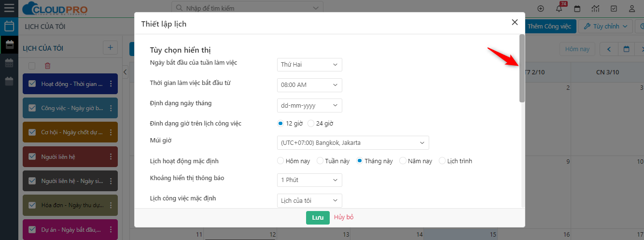Click the Hủy bỏ cancel link

(344, 217)
